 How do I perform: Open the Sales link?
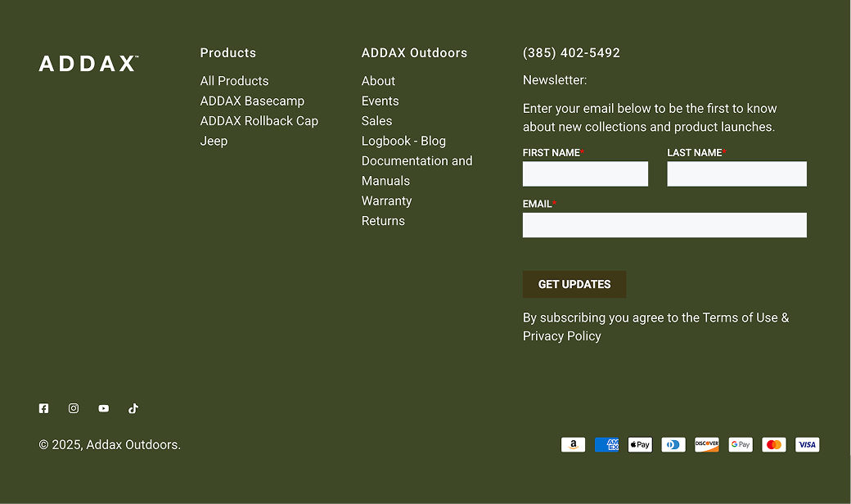[x=376, y=121]
